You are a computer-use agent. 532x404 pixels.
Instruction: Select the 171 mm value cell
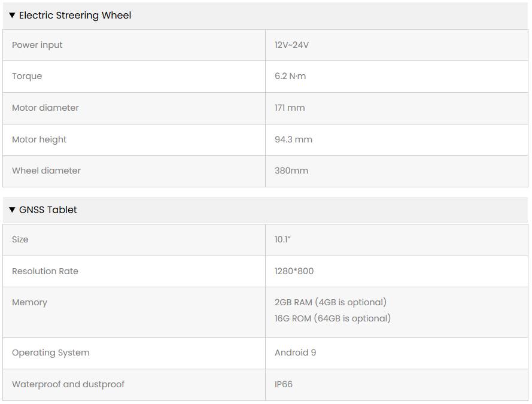pos(290,108)
